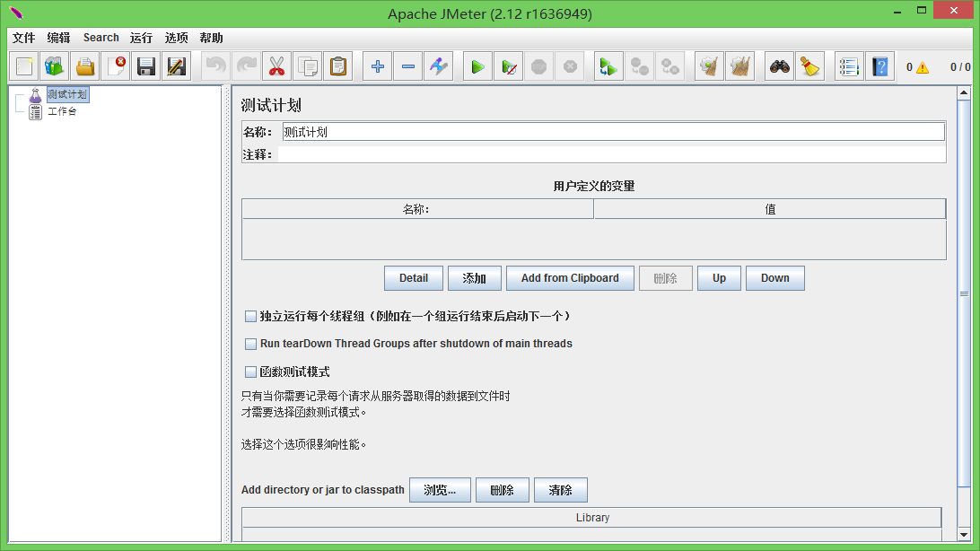
Task: Click Add from Clipboard button
Action: pos(570,278)
